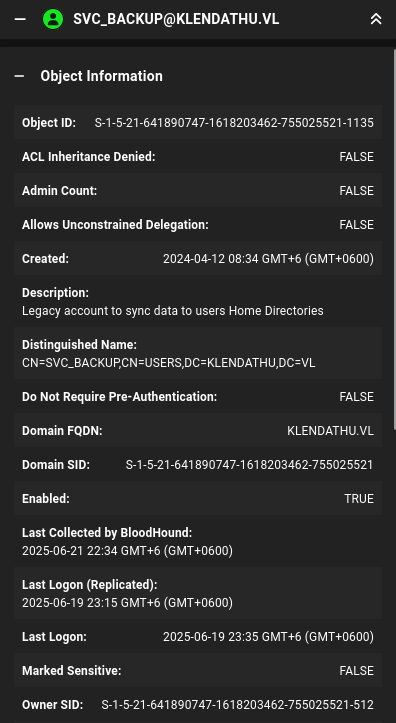
Task: Select the Admin Count row
Action: click(198, 190)
